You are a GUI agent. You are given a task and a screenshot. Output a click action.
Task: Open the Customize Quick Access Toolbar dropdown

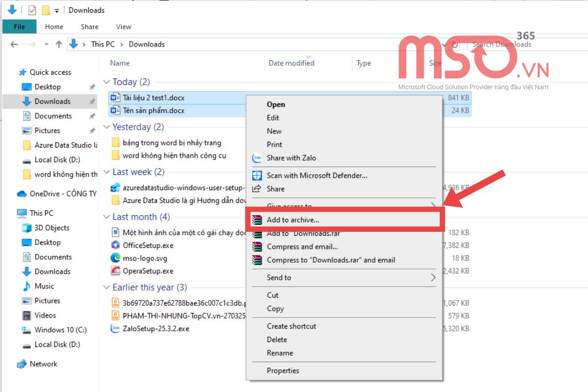(x=57, y=10)
